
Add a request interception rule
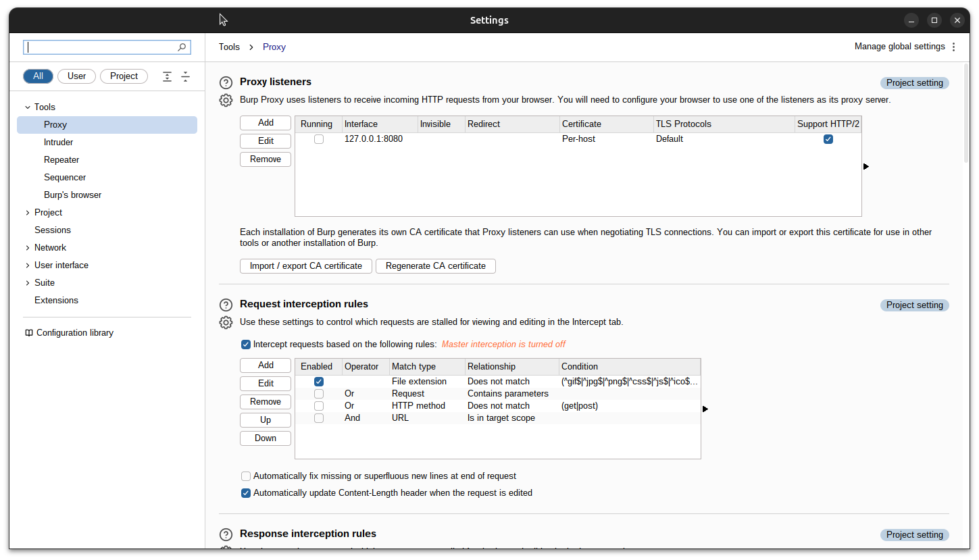click(x=266, y=365)
